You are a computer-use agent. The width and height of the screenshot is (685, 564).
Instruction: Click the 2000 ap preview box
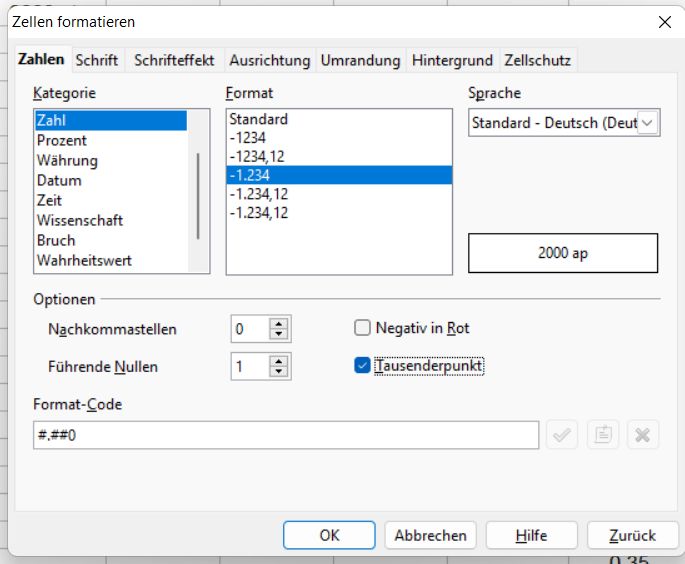click(x=563, y=253)
